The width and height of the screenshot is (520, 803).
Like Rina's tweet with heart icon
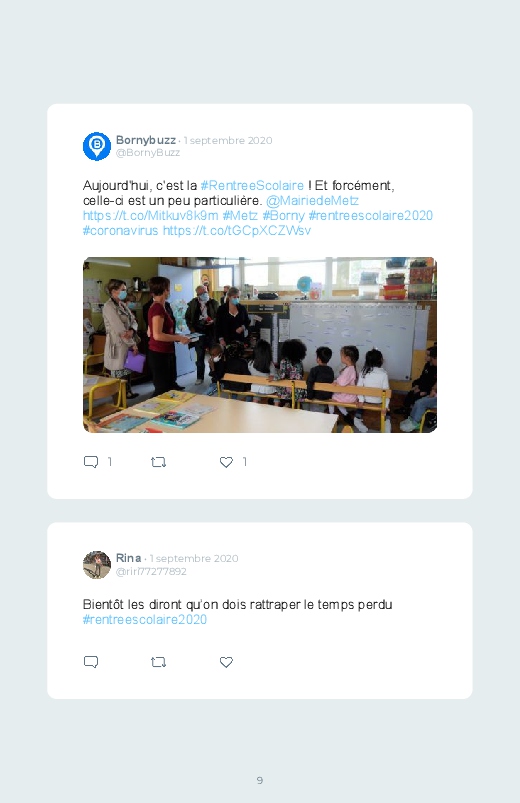pyautogui.click(x=226, y=662)
